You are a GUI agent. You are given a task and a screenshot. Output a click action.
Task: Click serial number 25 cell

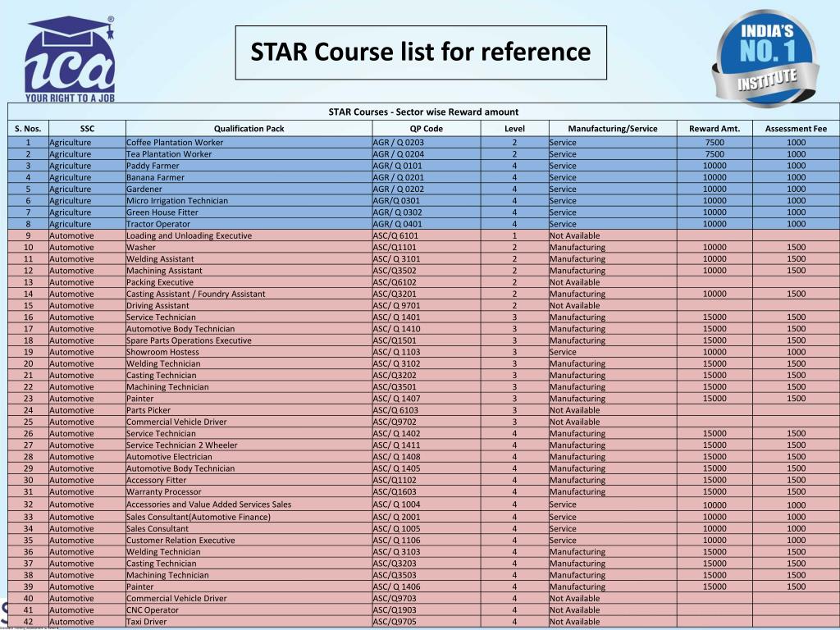pos(29,422)
